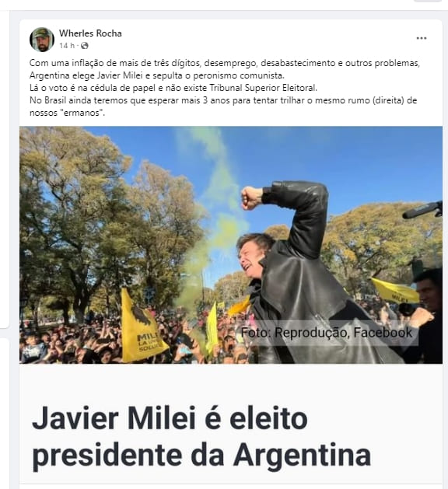Click the "14 h" post timestamp
This screenshot has width=448, height=489.
pos(67,46)
